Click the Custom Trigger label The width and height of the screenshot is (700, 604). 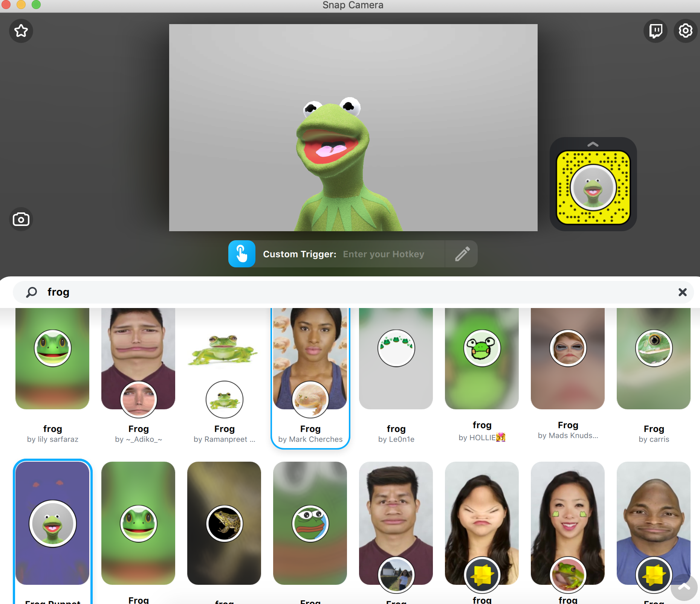[x=300, y=254]
